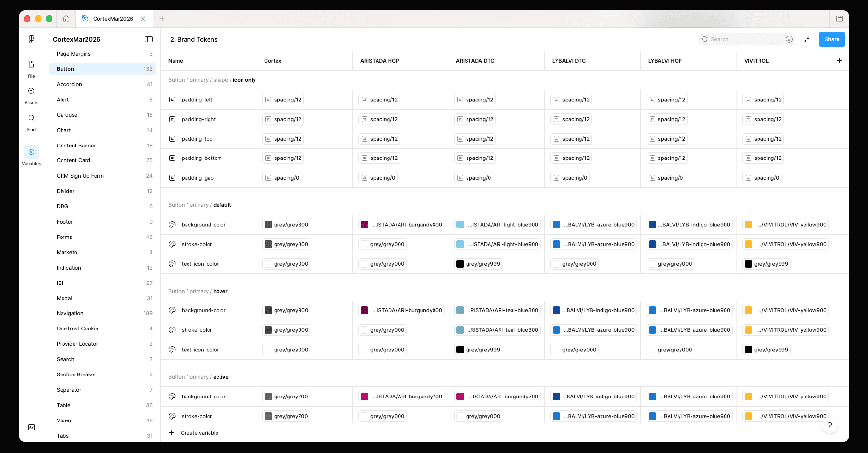This screenshot has width=868, height=453.
Task: Open the help question mark button
Action: [x=829, y=425]
